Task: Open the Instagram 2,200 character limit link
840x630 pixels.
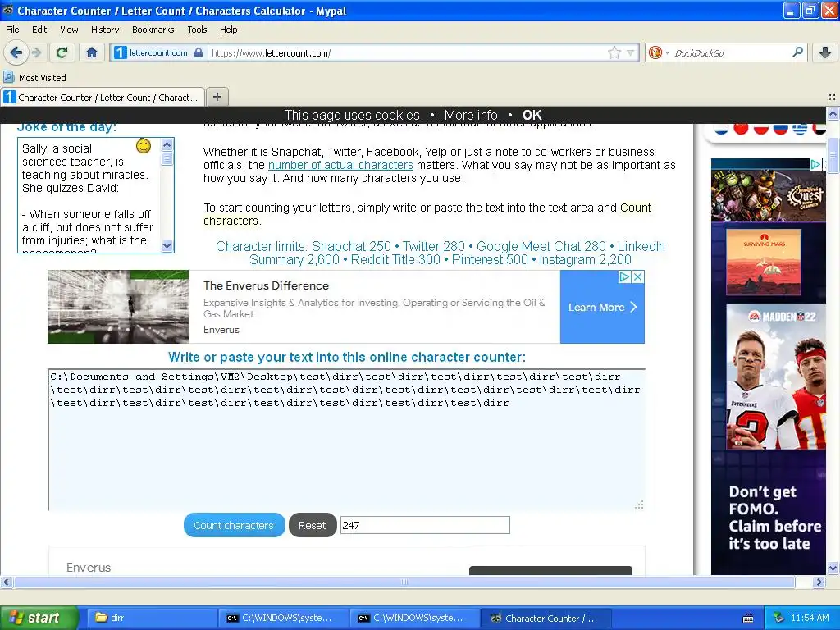Action: click(x=585, y=260)
